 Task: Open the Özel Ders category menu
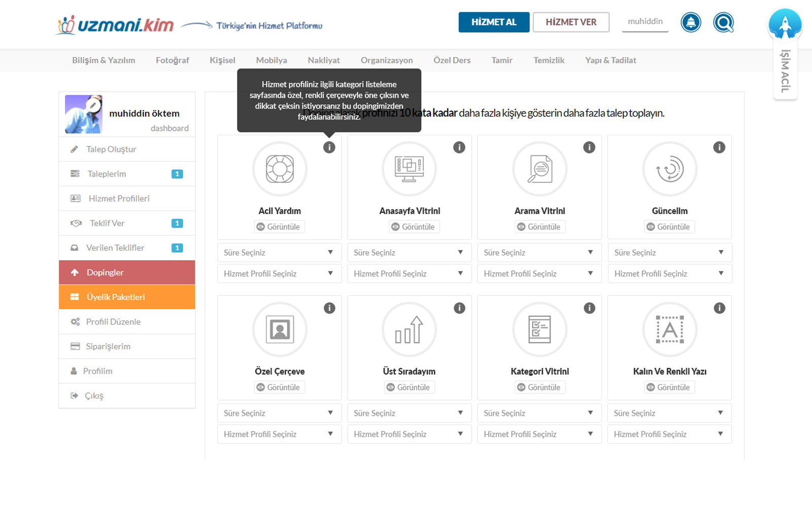pos(452,60)
